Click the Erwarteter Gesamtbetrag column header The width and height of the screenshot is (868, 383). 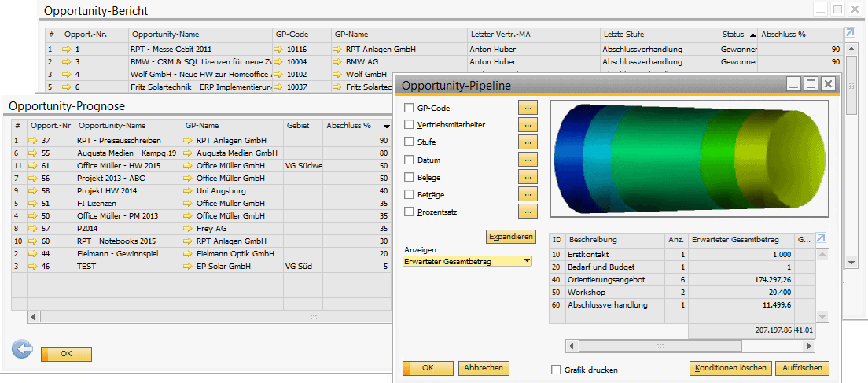tap(741, 240)
